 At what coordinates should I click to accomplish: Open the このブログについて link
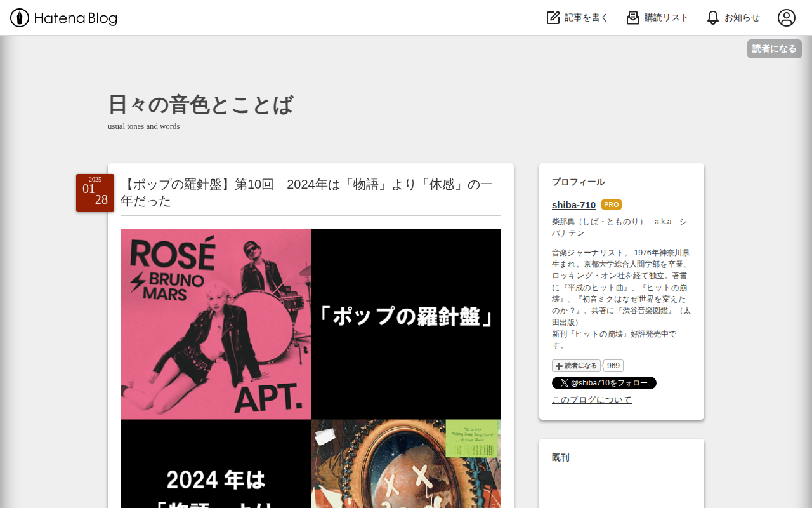coord(591,399)
